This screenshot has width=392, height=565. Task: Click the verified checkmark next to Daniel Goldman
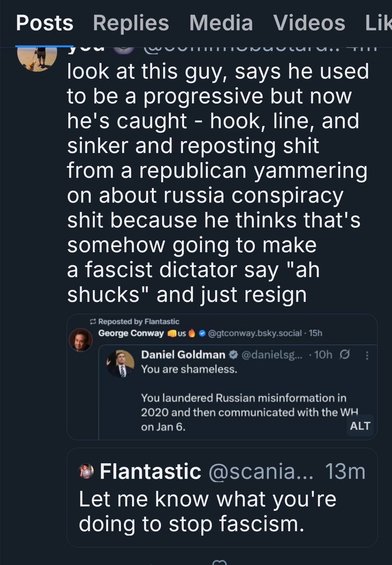tap(233, 355)
